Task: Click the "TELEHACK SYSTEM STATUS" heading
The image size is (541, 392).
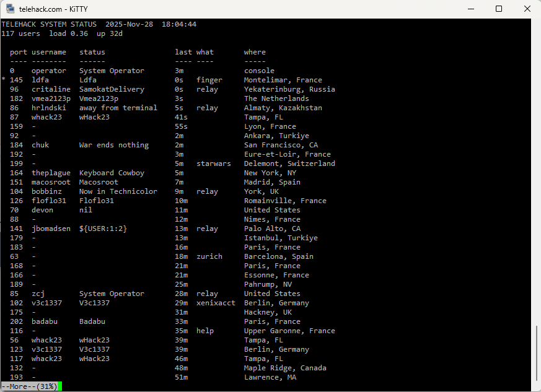Action: tap(51, 24)
